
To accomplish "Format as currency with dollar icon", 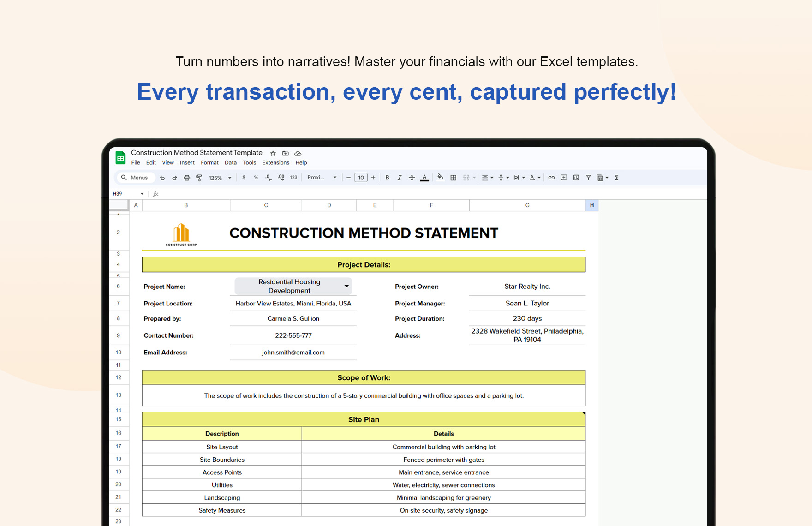I will [244, 178].
